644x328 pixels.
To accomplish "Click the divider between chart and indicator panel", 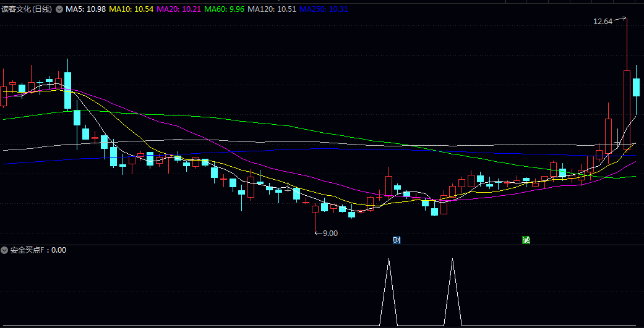I will point(322,245).
